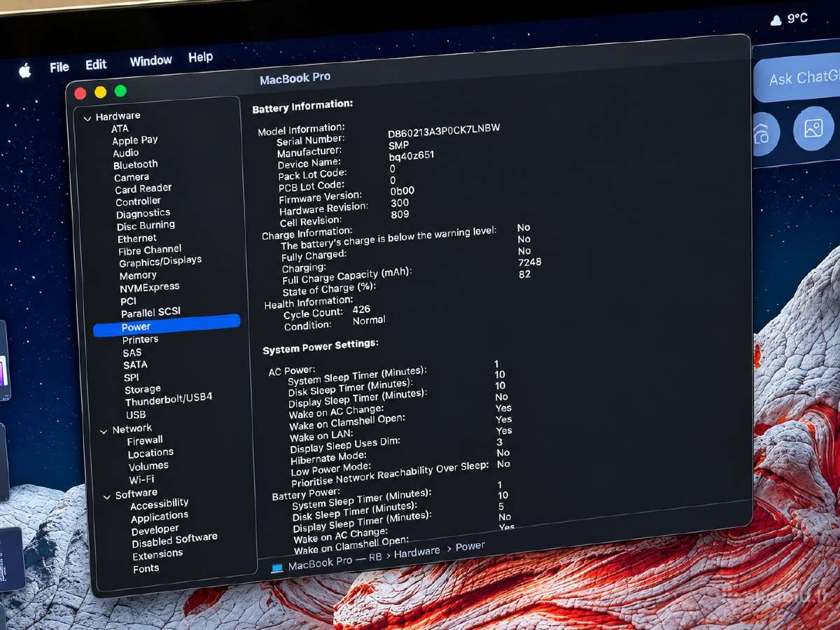Screen dimensions: 840x630
Task: Select Audio in the sidebar
Action: (x=126, y=153)
